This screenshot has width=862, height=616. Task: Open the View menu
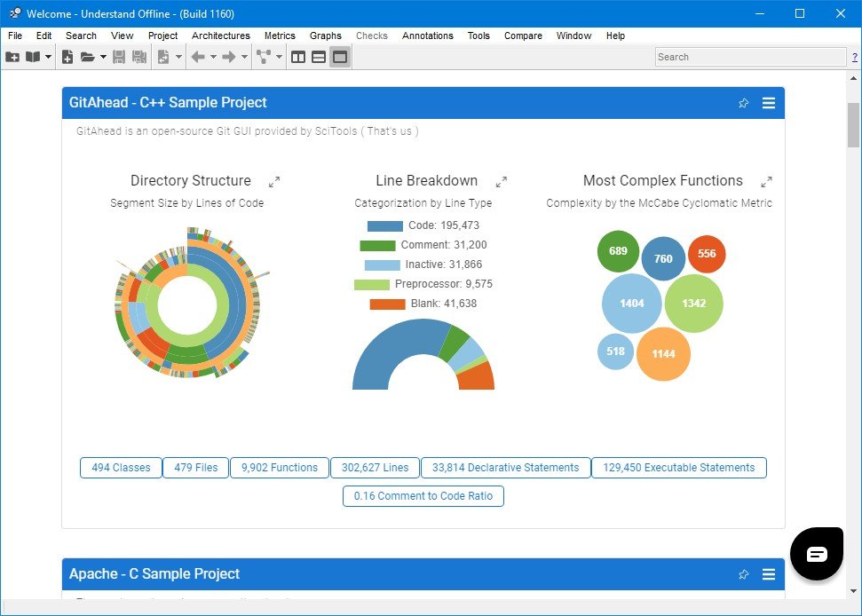pos(122,36)
